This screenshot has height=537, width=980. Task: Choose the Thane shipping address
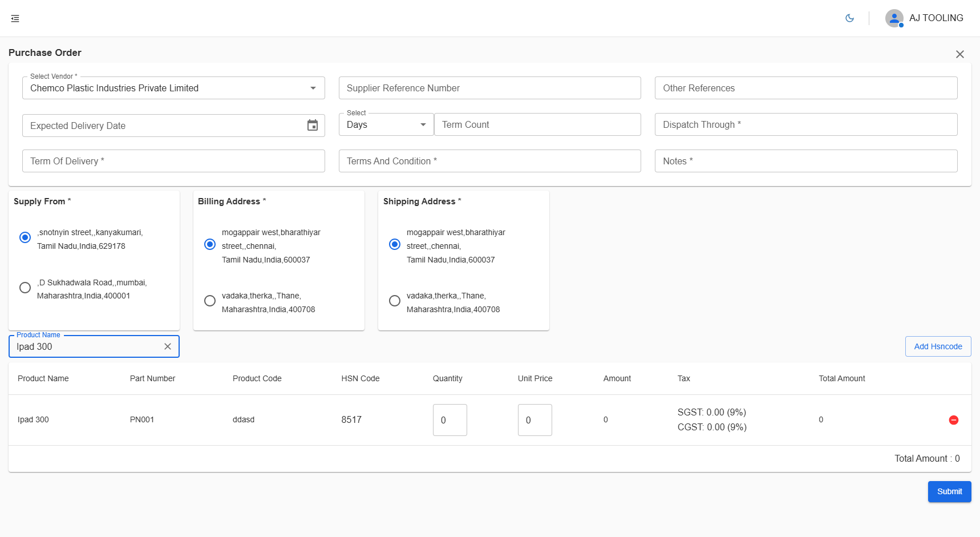tap(395, 301)
